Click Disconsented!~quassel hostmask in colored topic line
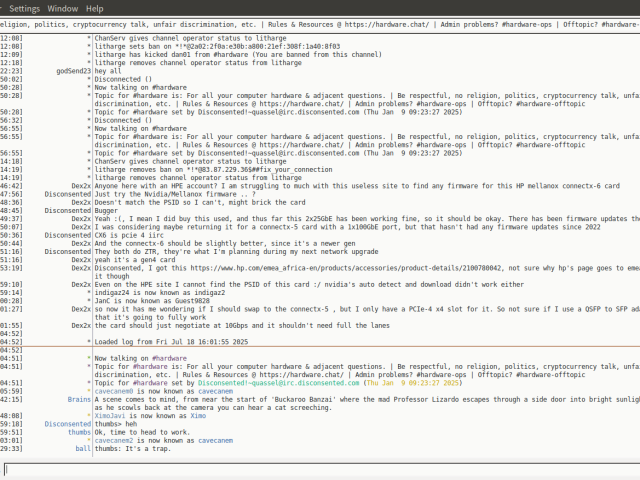The image size is (640, 480). click(278, 383)
